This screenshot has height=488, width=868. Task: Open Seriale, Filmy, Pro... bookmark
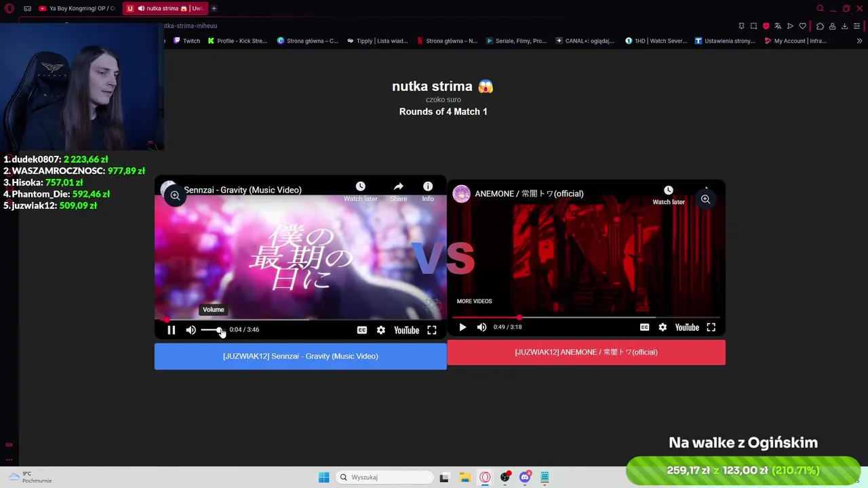[516, 41]
